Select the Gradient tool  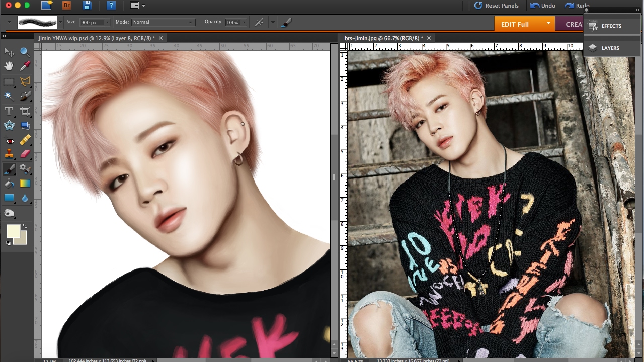tap(25, 184)
